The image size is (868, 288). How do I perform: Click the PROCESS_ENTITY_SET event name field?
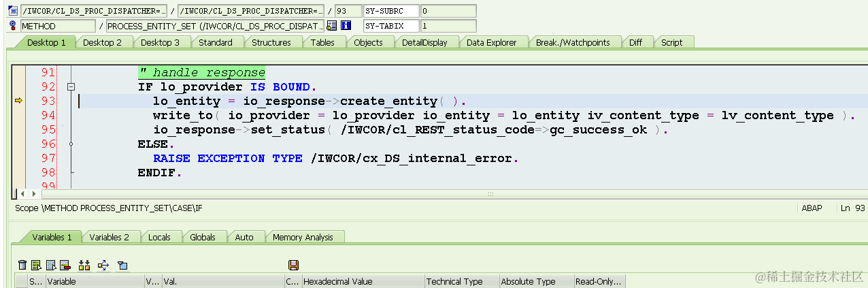pos(215,26)
